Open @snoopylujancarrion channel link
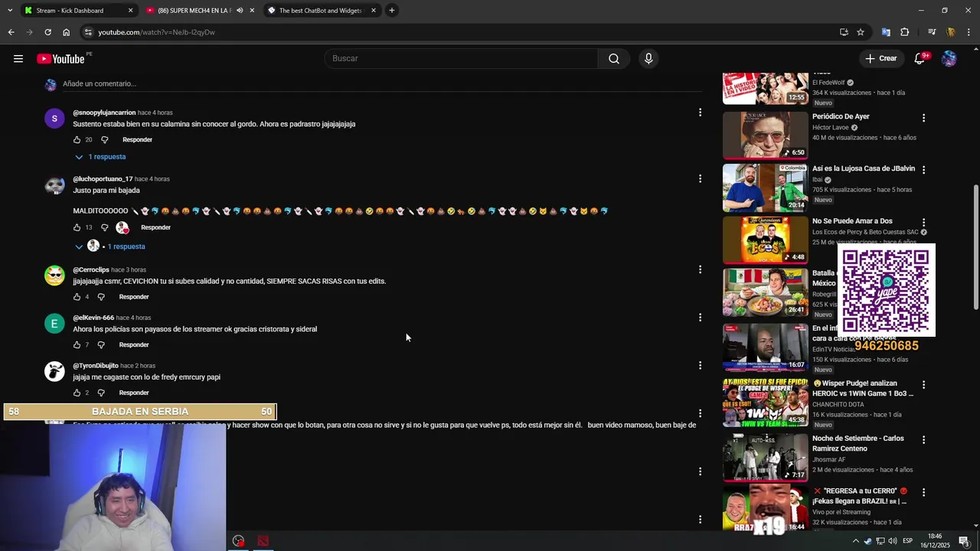980x551 pixels. click(x=104, y=112)
